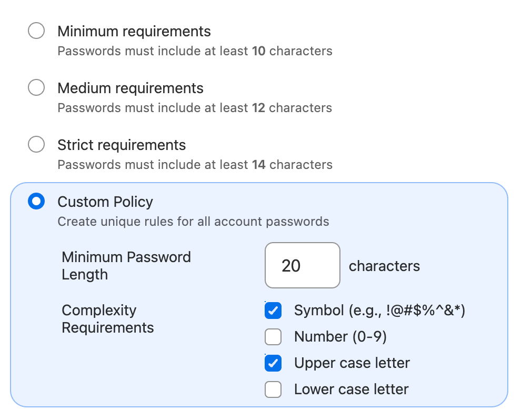The image size is (522, 420).
Task: Pick the Strict requirements radio button
Action: [36, 144]
